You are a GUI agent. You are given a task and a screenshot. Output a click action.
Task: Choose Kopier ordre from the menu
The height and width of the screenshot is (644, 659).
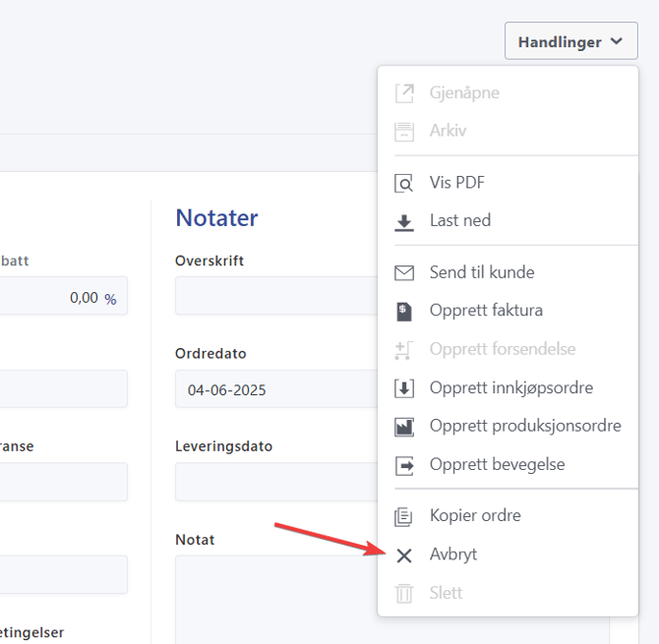coord(475,515)
